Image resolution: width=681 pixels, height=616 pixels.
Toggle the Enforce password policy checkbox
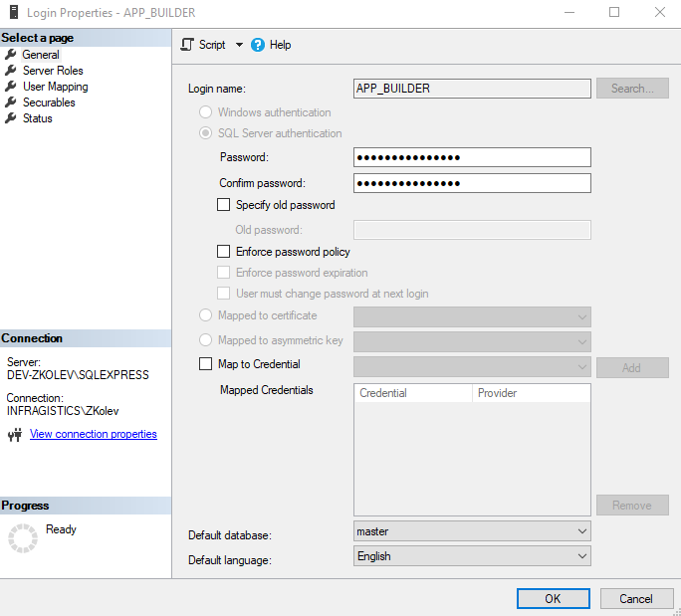223,252
